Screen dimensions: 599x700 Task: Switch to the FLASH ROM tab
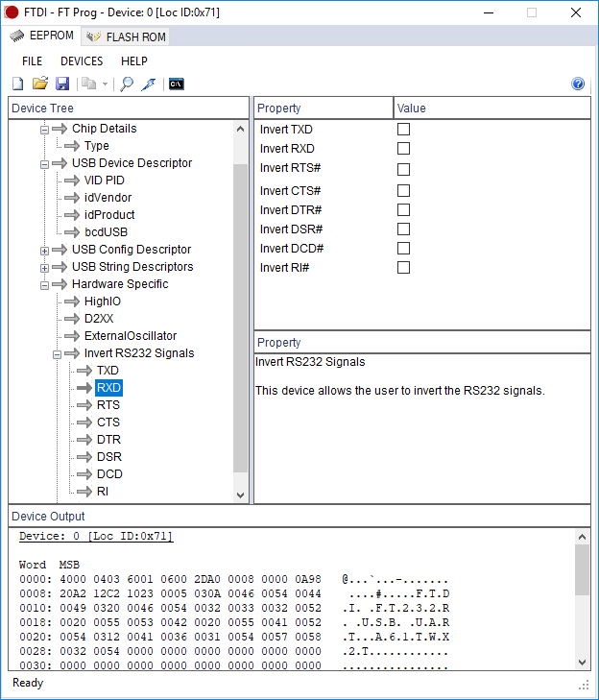click(x=126, y=36)
